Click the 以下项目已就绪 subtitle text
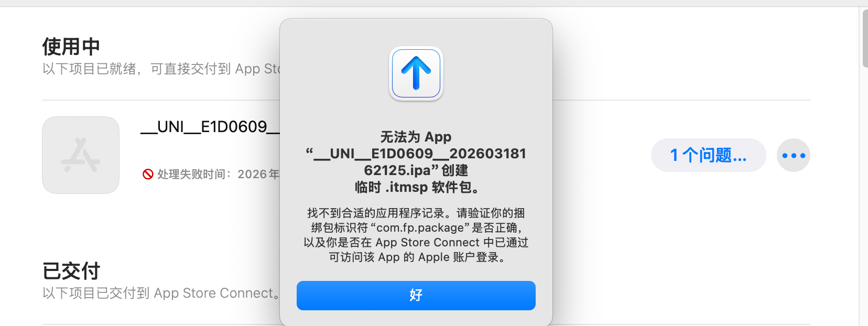The height and width of the screenshot is (326, 868). [x=161, y=69]
